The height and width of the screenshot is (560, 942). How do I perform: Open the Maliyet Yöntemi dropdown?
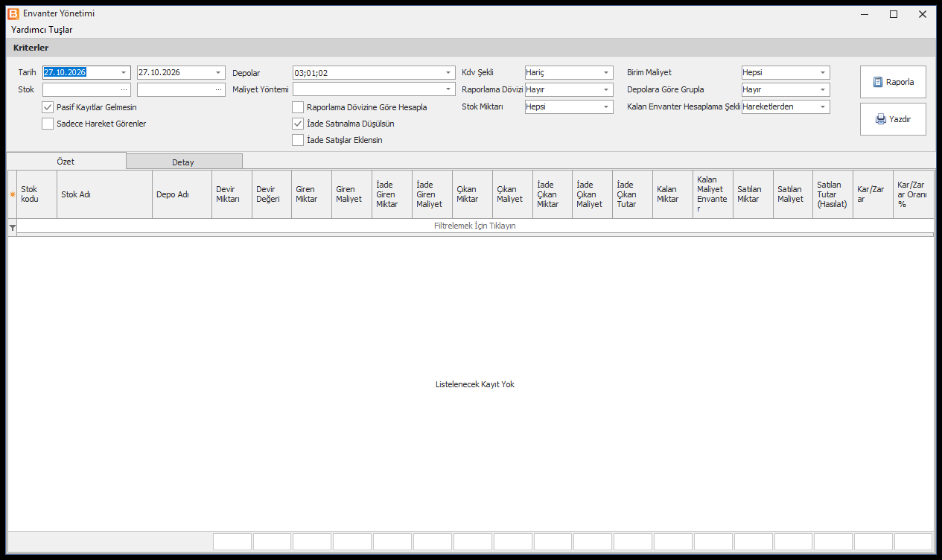tap(448, 89)
